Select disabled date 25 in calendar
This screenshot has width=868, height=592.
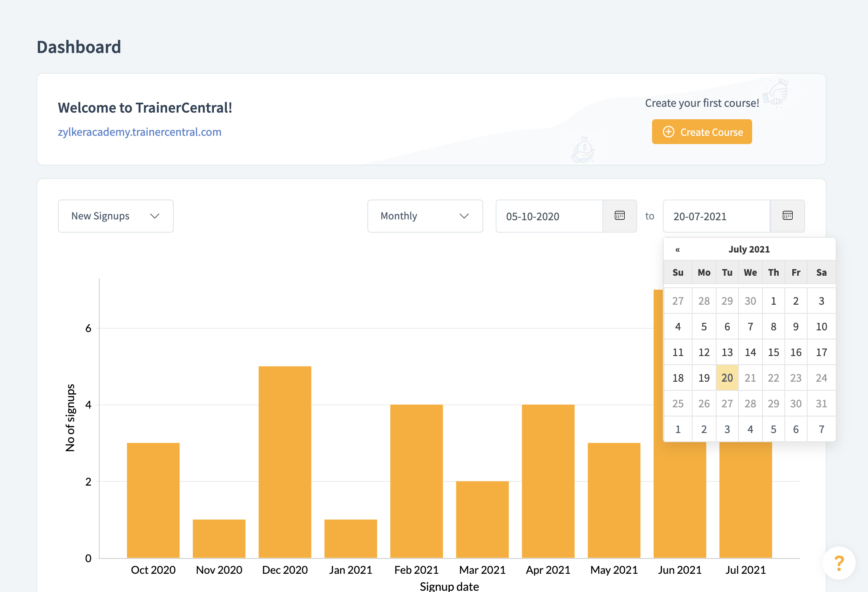click(x=678, y=404)
